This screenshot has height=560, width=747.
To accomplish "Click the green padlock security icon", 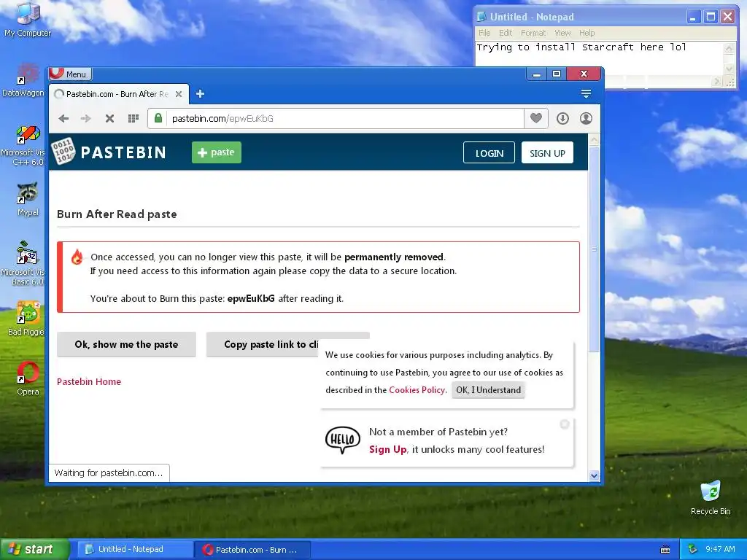I will pos(158,118).
